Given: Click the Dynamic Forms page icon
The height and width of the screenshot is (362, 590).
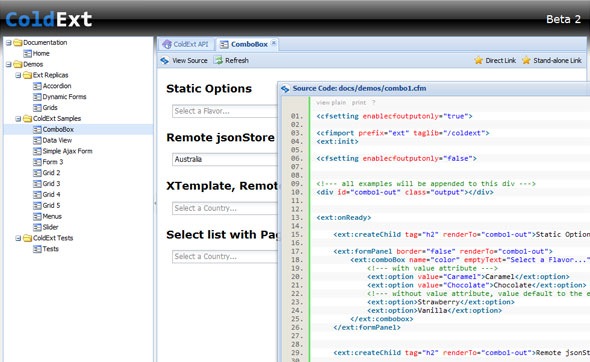Looking at the screenshot, I should click(37, 97).
